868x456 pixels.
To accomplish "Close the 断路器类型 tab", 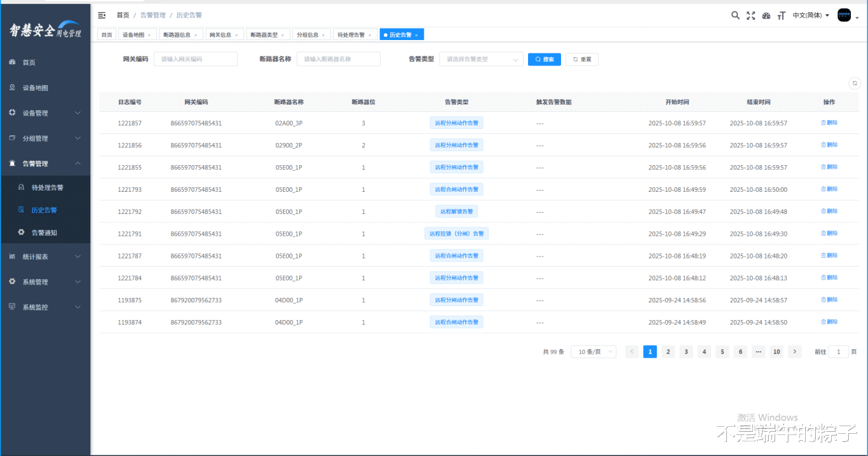I will 282,35.
